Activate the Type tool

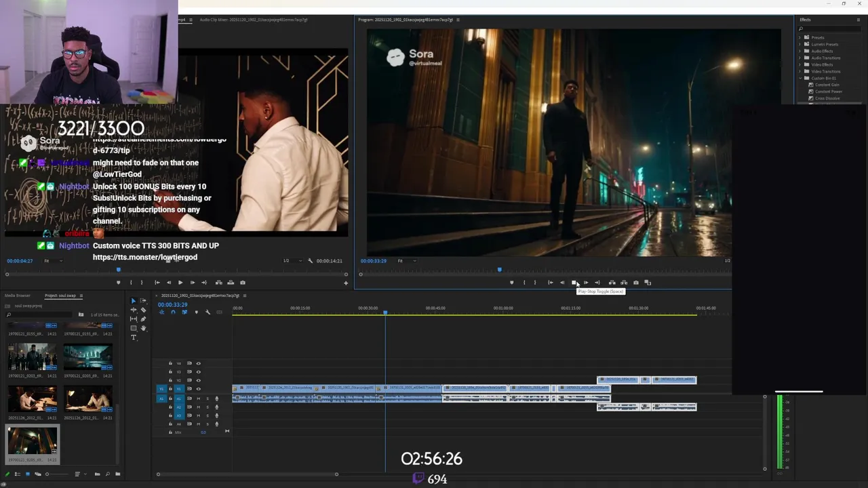click(134, 338)
